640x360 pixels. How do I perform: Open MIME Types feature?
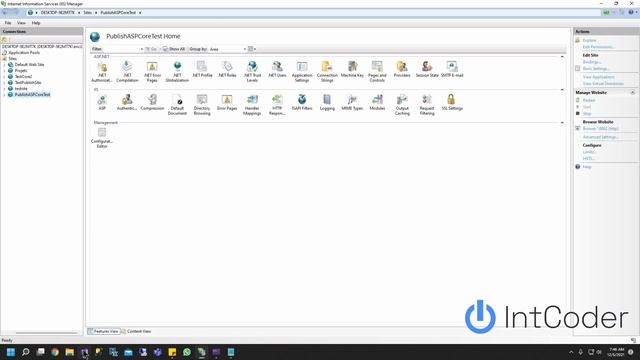[x=352, y=102]
